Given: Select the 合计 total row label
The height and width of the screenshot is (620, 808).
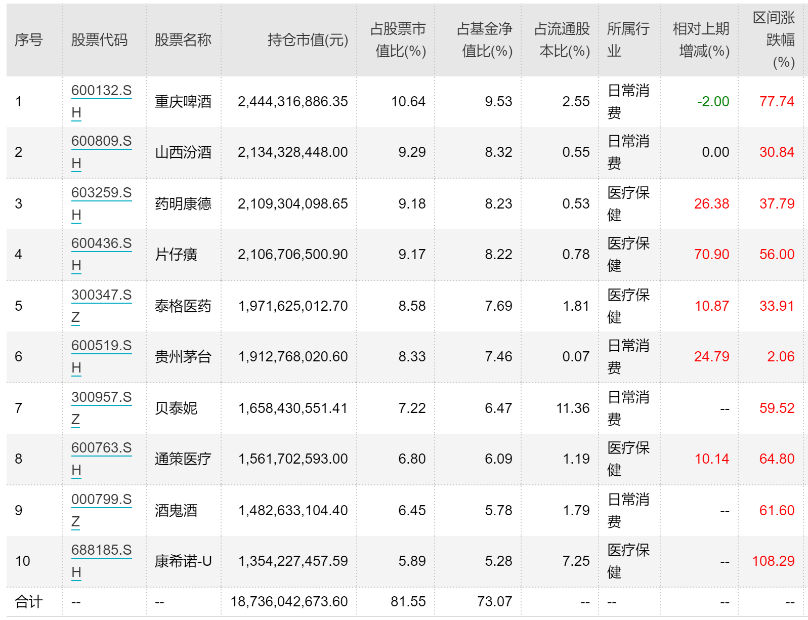Looking at the screenshot, I should [x=28, y=601].
